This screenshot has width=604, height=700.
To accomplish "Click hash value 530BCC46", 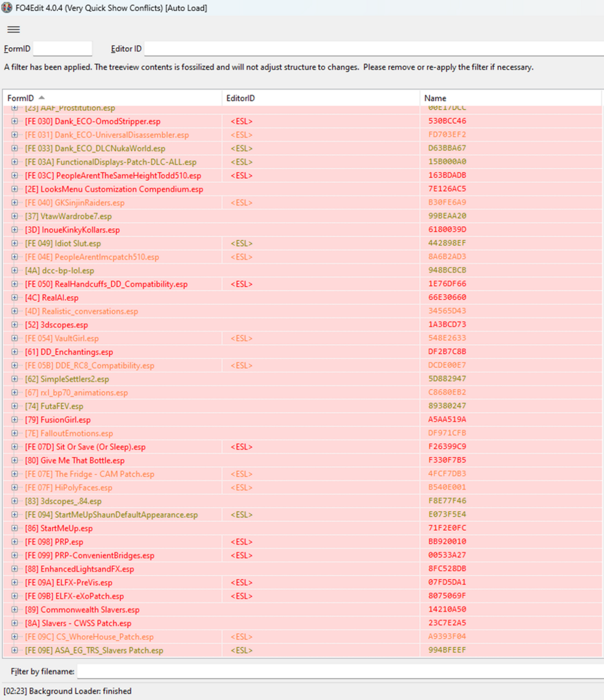I will (x=447, y=121).
